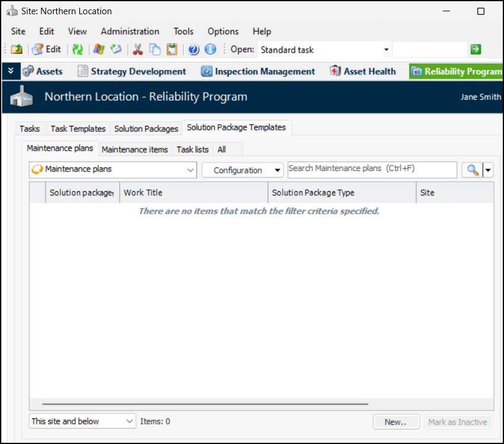Click the site building icon in header
Viewport: 504px width, 444px height.
21,96
